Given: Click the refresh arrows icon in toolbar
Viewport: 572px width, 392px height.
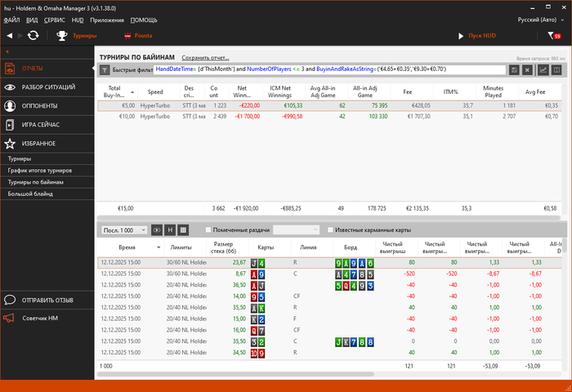Looking at the screenshot, I should 33,36.
